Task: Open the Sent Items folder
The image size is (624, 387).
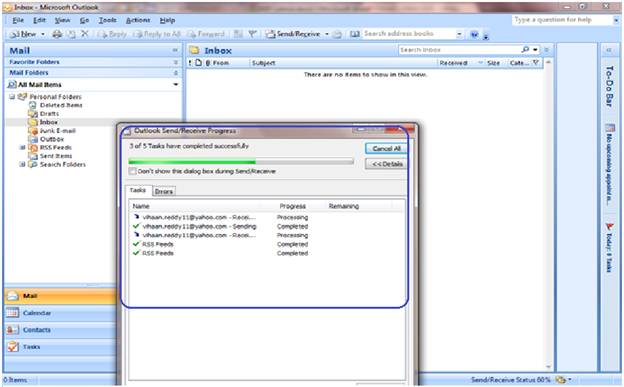Action: [x=56, y=156]
